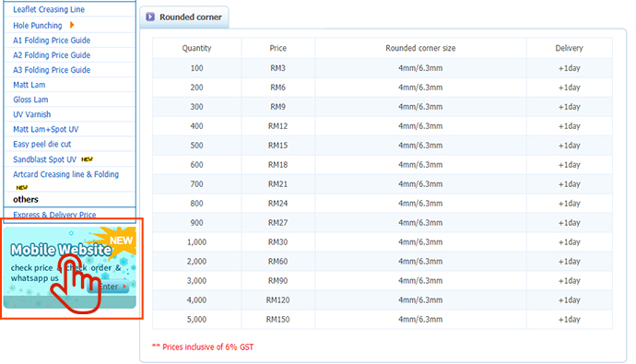
Task: Select the RM60 price cell
Action: [277, 262]
